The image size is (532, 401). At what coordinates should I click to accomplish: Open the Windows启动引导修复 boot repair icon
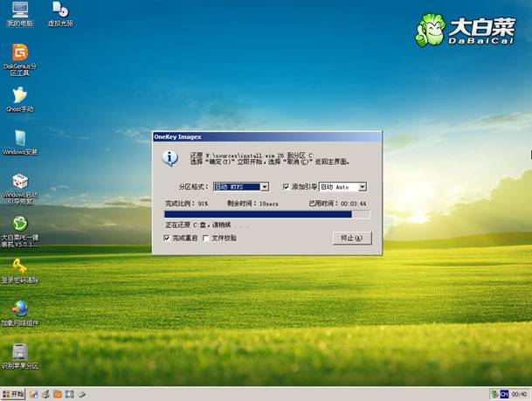pyautogui.click(x=18, y=181)
